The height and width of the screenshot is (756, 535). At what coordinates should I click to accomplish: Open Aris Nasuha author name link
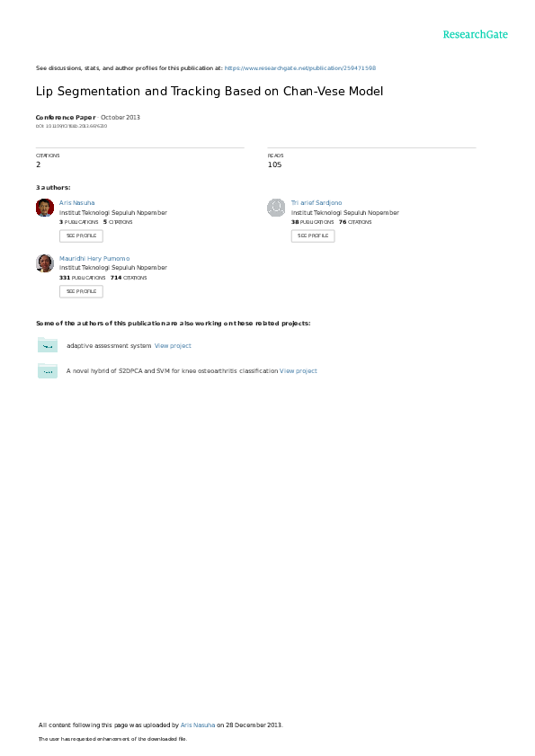pos(76,203)
